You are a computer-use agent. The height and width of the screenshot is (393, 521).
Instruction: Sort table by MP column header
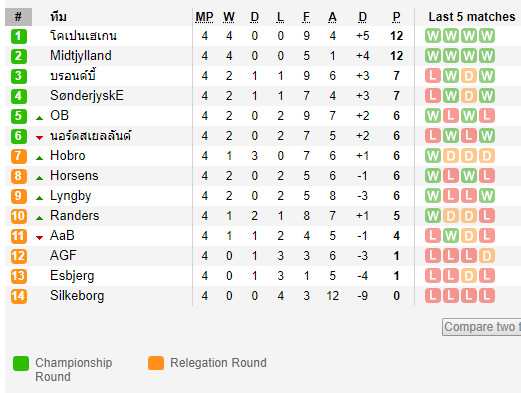click(x=204, y=17)
